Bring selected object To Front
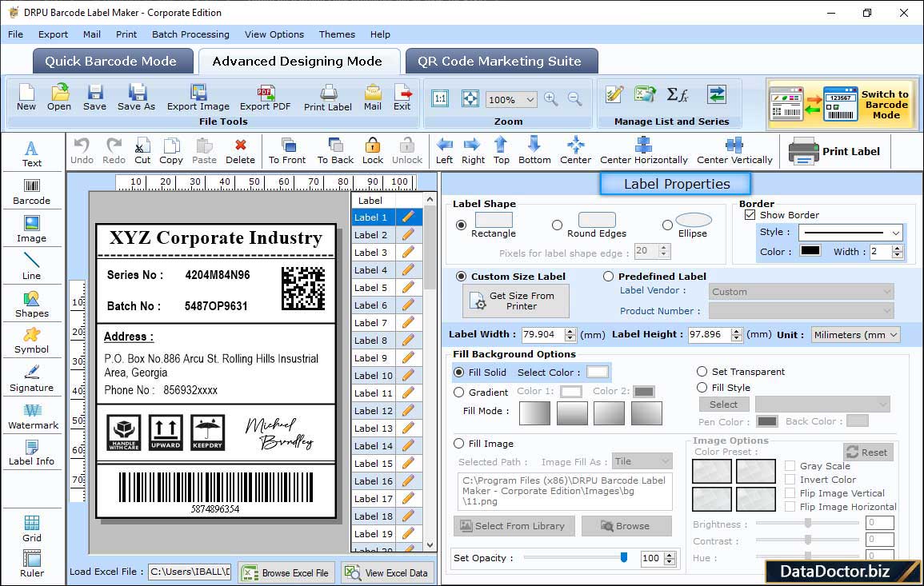 point(287,151)
